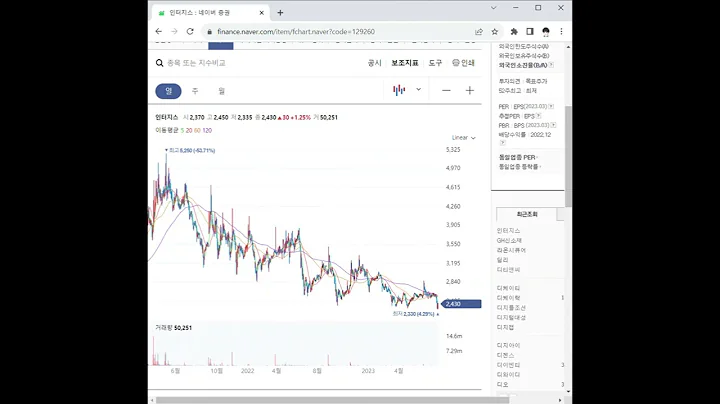
Task: Click the browser back arrow
Action: 158,31
